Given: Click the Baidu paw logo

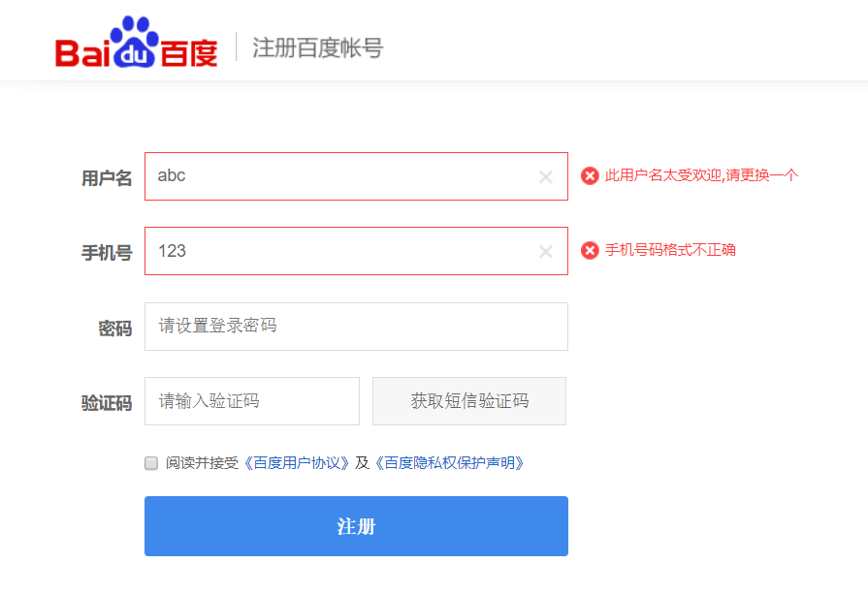Looking at the screenshot, I should coord(136,44).
